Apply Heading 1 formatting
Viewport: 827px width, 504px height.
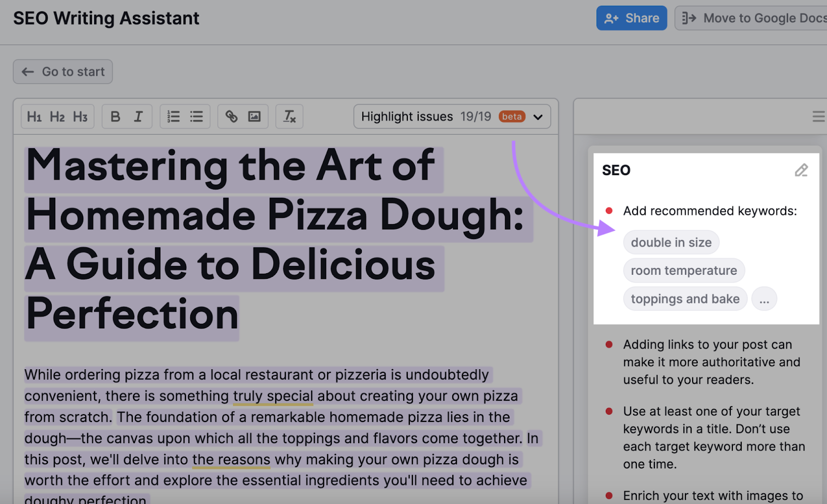pyautogui.click(x=35, y=116)
